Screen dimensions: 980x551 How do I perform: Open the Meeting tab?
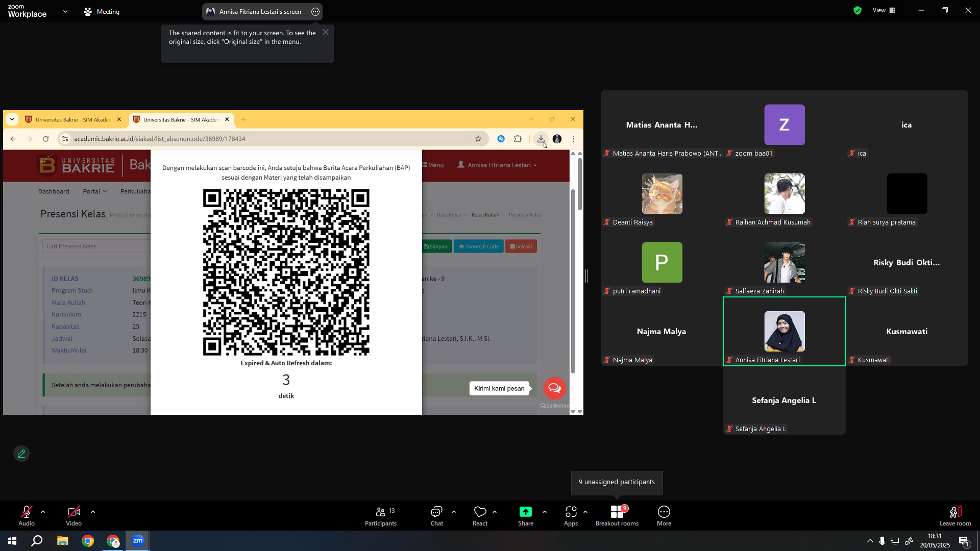tap(102, 11)
